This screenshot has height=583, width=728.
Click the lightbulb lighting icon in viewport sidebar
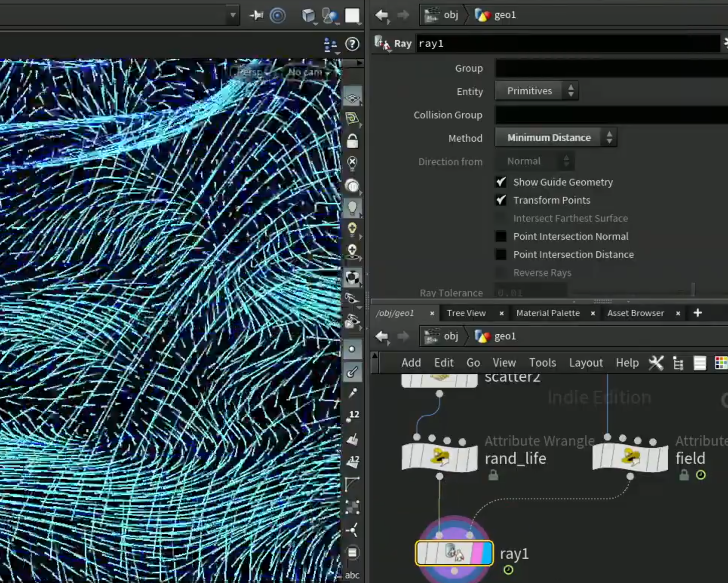coord(352,208)
